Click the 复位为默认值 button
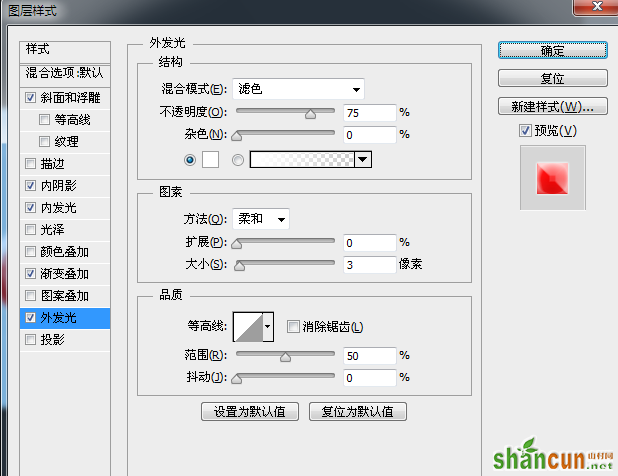Image resolution: width=618 pixels, height=476 pixels. (357, 412)
